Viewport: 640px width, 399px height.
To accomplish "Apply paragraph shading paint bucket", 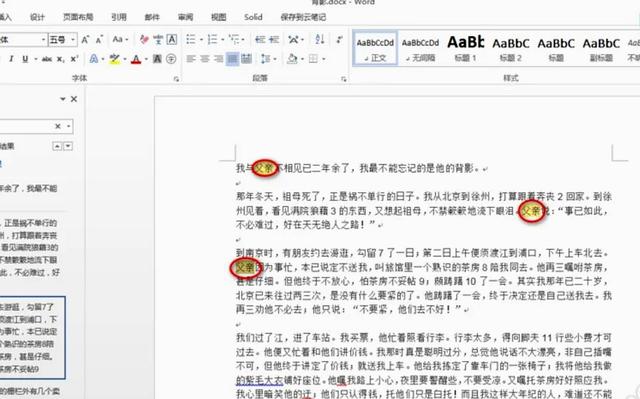I will point(292,59).
